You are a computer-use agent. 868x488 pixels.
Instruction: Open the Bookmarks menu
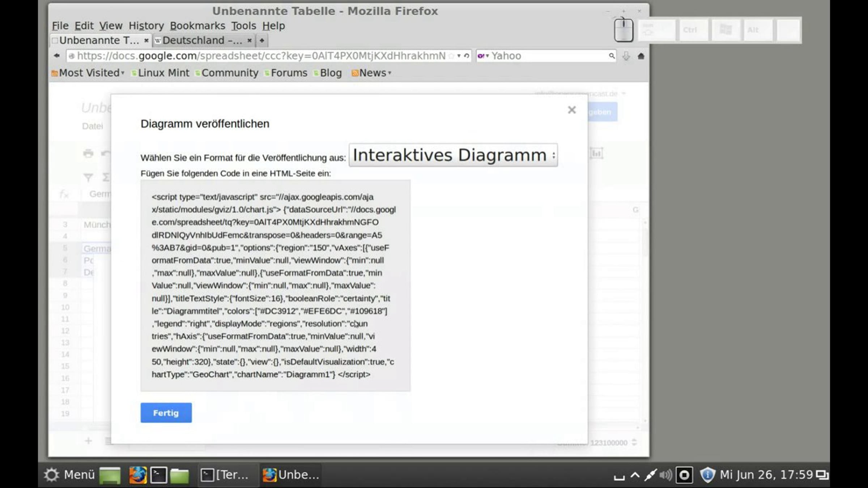tap(197, 26)
